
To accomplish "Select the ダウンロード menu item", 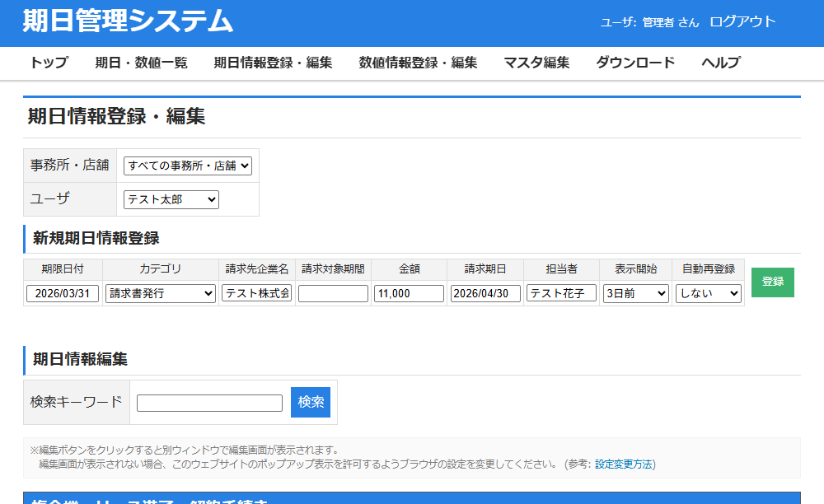I will click(635, 63).
